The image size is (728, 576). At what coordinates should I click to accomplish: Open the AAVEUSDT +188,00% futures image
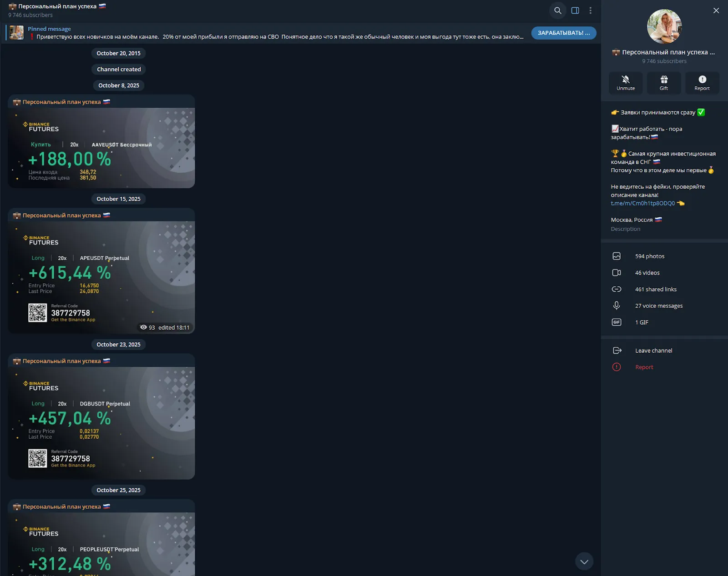(x=101, y=148)
